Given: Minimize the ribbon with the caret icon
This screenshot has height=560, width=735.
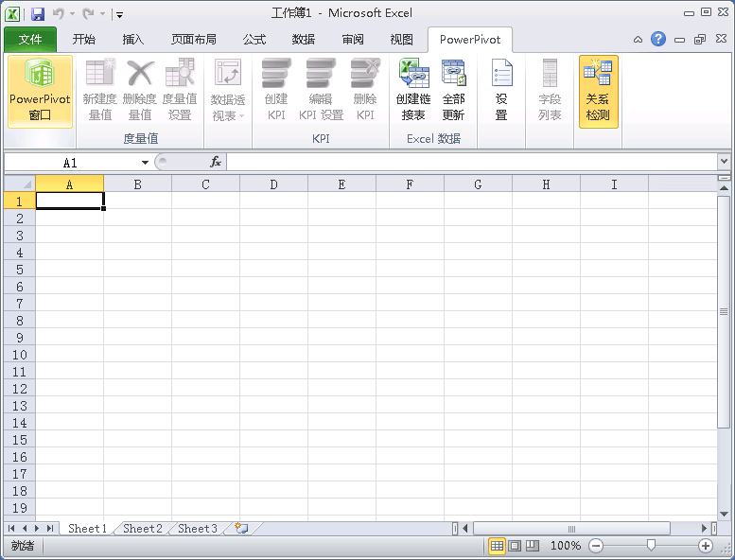Looking at the screenshot, I should click(x=638, y=40).
